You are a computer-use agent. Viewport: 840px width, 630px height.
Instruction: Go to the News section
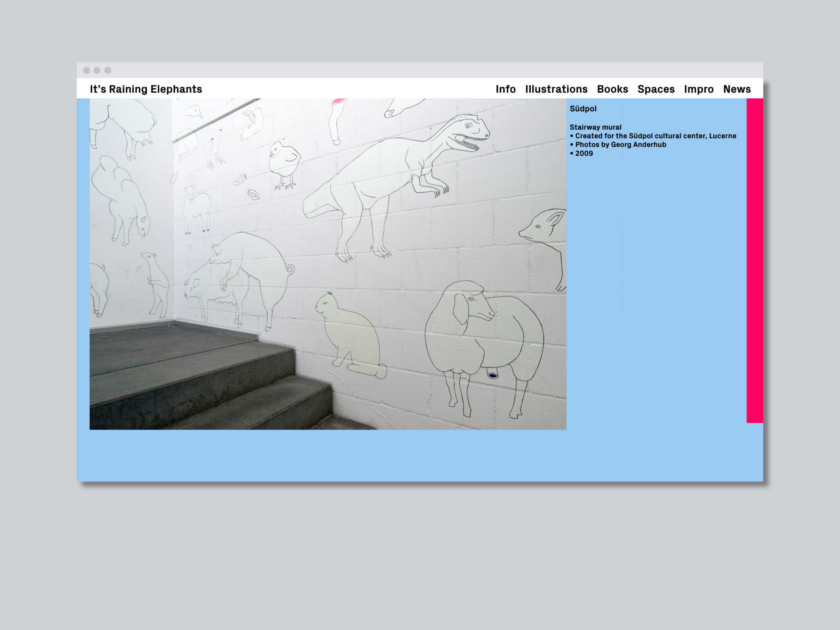(x=737, y=89)
